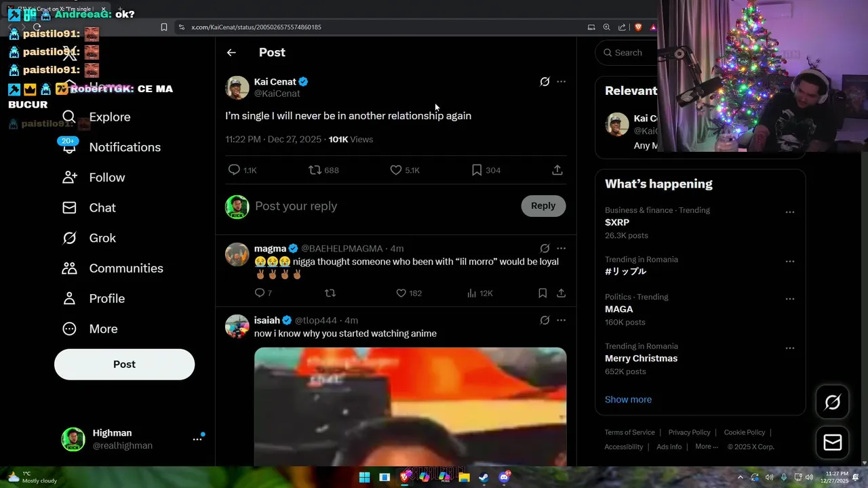Screen dimensions: 868x488
Task: Bookmark Kai Cenat's post with 304 bookmarks
Action: [486, 170]
